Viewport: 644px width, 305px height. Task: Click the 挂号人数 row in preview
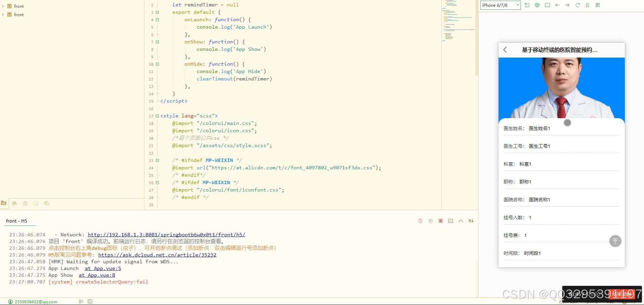coord(561,217)
